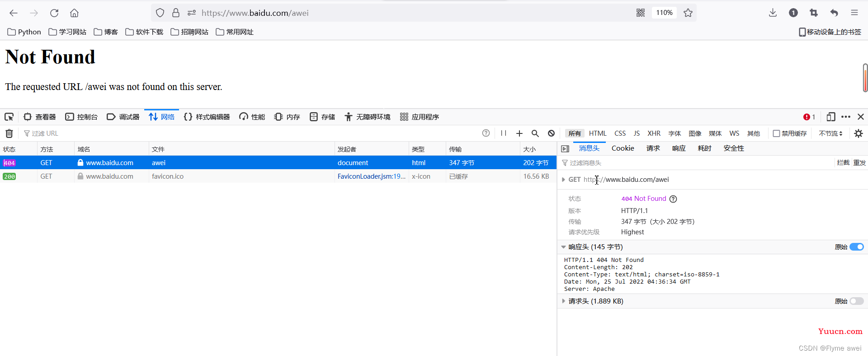
Task: Open the throttling dropdown
Action: pos(830,133)
